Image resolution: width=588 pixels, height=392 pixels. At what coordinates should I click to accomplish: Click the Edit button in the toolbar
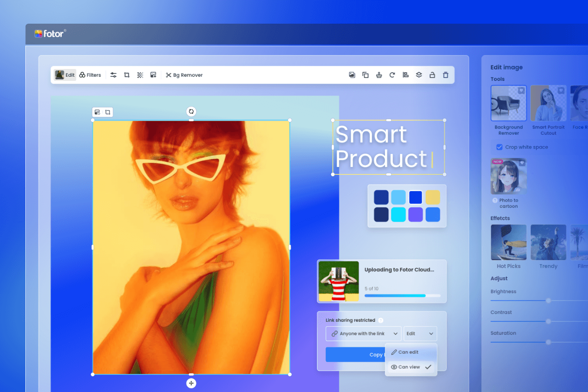(65, 75)
